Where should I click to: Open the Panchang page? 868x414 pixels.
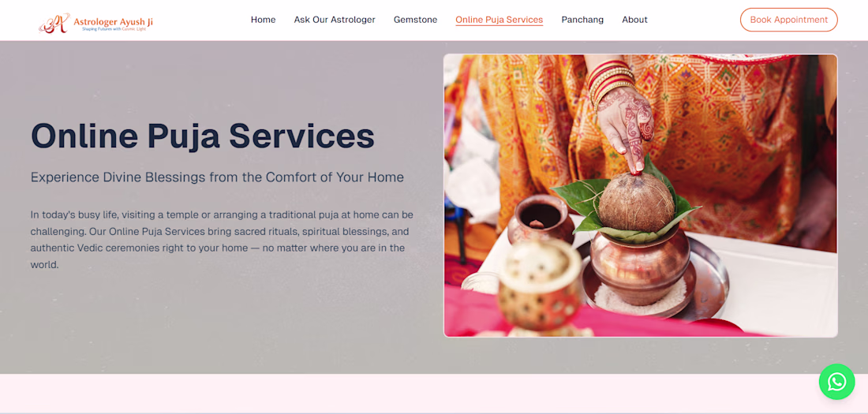click(x=582, y=20)
